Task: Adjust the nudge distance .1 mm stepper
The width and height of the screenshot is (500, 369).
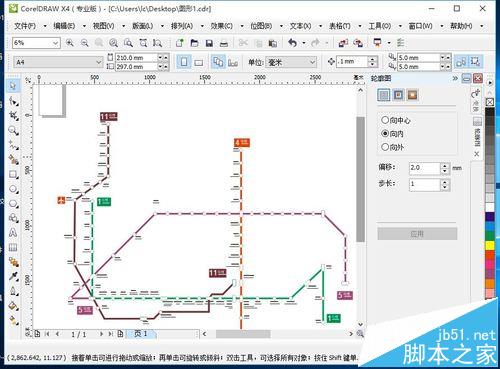Action: (x=373, y=62)
